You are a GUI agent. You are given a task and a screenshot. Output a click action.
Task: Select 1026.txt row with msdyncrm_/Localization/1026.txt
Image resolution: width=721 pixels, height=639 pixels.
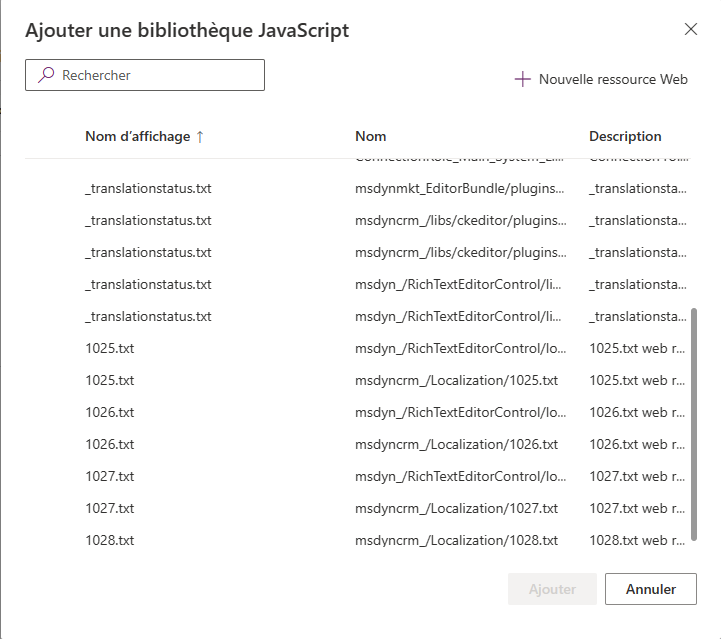358,444
